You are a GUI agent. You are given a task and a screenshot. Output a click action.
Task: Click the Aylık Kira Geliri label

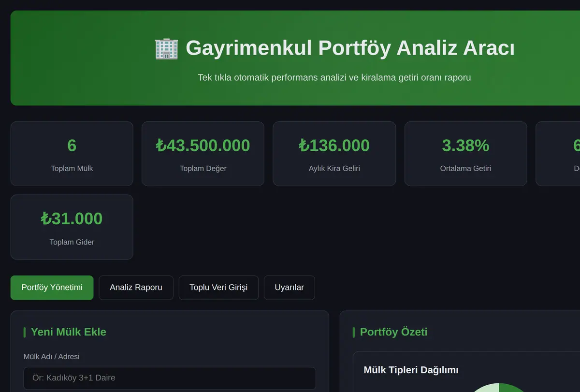[x=334, y=169]
